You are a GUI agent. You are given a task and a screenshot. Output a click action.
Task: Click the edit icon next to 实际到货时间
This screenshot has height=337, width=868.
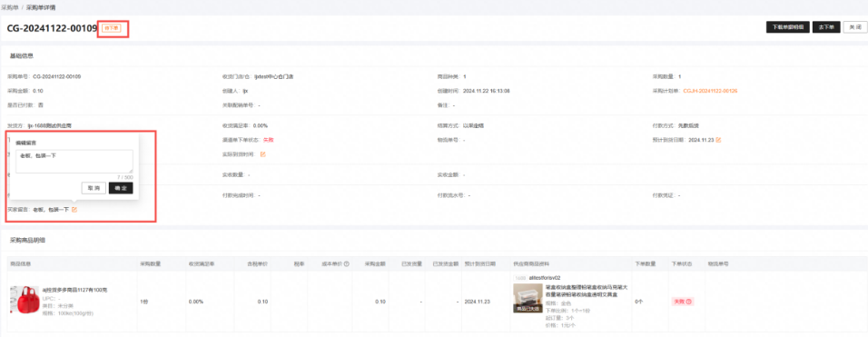(263, 154)
